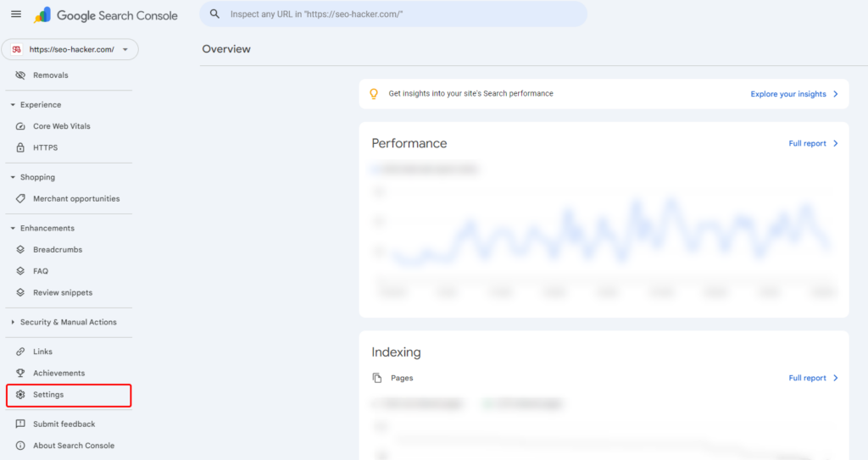Expand Security & Manual Actions section

[x=13, y=323]
